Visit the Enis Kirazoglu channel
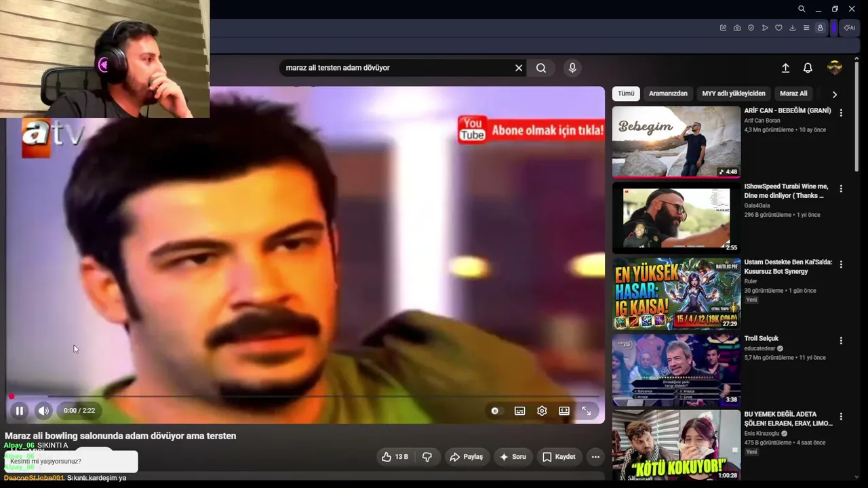 (762, 433)
